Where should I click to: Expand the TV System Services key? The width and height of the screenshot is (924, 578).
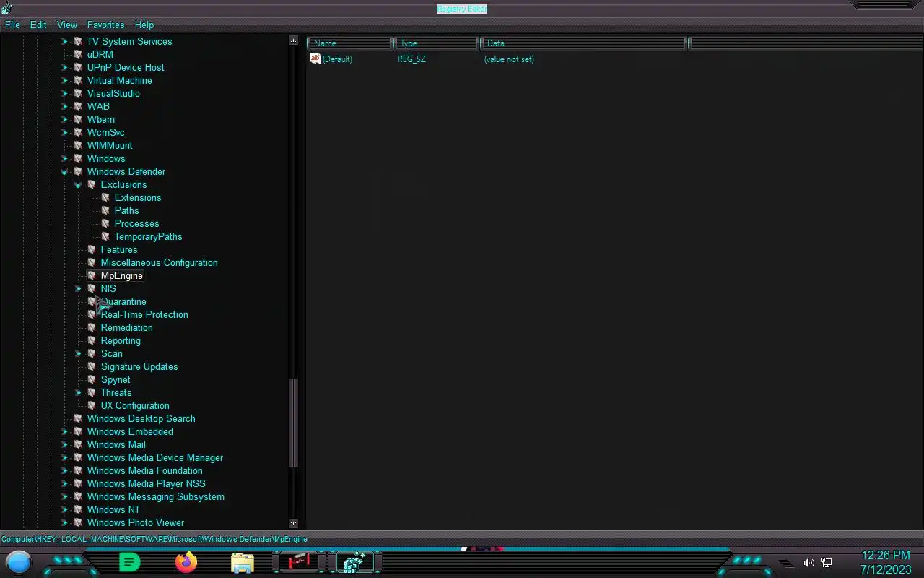pos(64,42)
